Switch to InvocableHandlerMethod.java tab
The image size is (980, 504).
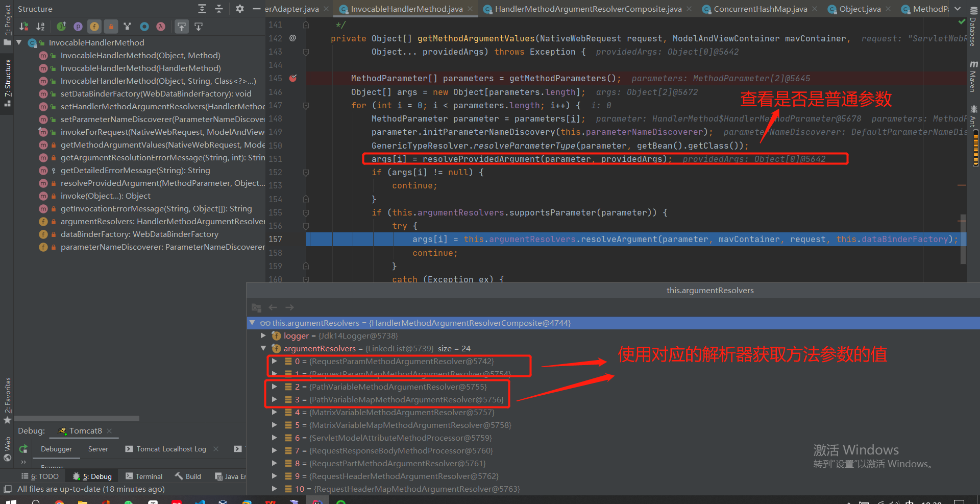pos(407,9)
